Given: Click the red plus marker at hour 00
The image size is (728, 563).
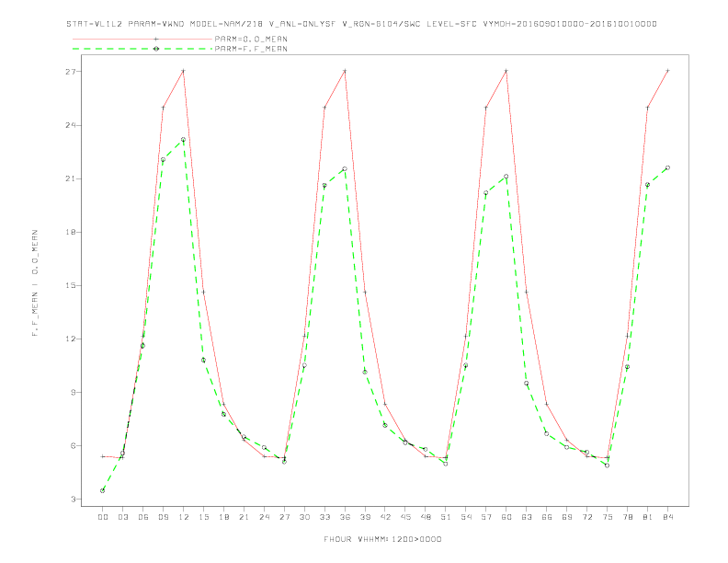Looking at the screenshot, I should pyautogui.click(x=103, y=456).
